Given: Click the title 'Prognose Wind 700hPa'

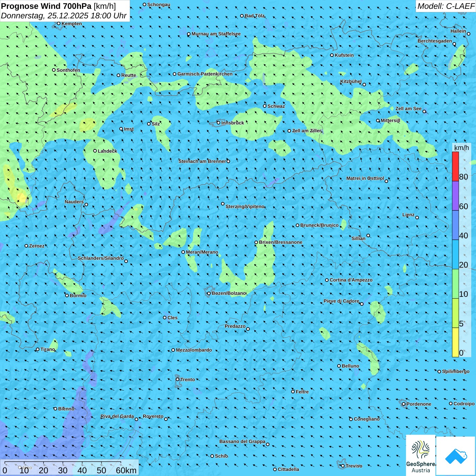Looking at the screenshot, I should pyautogui.click(x=46, y=6).
